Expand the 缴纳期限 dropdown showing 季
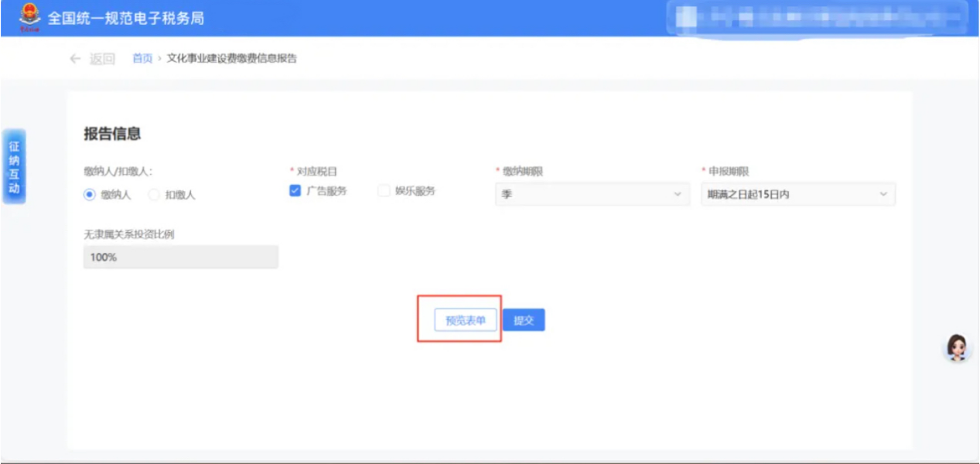The width and height of the screenshot is (980, 464). point(592,194)
